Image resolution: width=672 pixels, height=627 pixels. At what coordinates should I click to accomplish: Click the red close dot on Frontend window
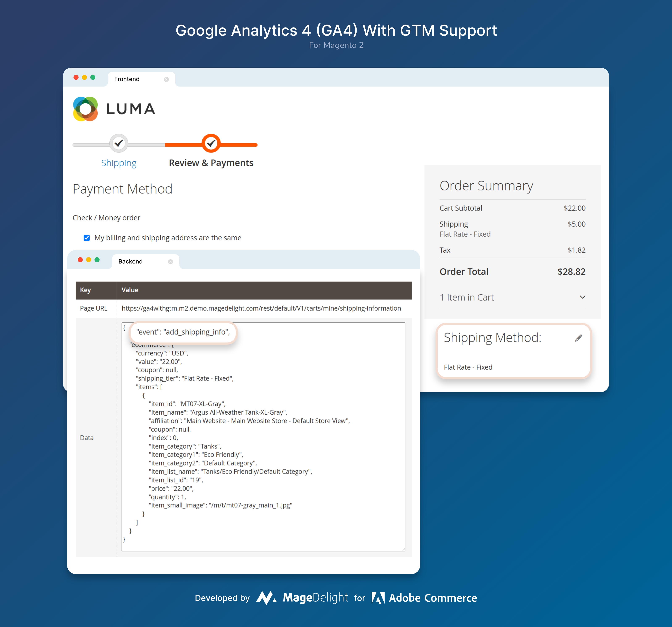tap(76, 78)
